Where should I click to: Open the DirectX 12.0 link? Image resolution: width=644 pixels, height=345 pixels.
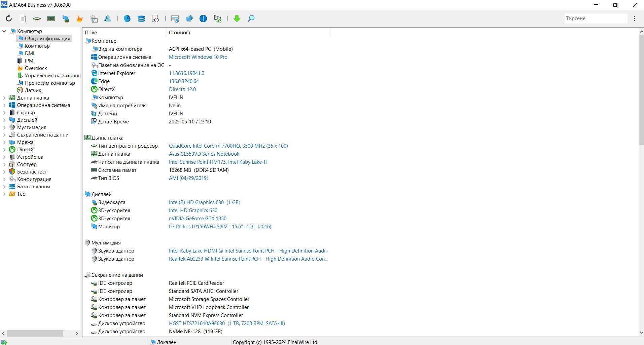(182, 89)
